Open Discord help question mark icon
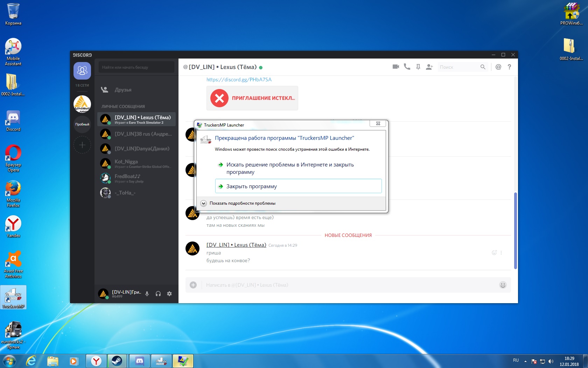 pyautogui.click(x=509, y=67)
